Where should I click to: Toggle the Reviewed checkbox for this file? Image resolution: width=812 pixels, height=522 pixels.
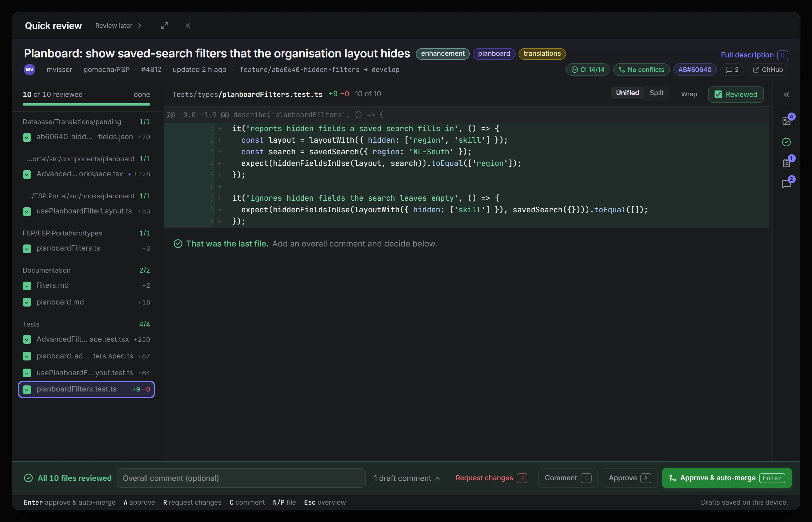pos(736,94)
